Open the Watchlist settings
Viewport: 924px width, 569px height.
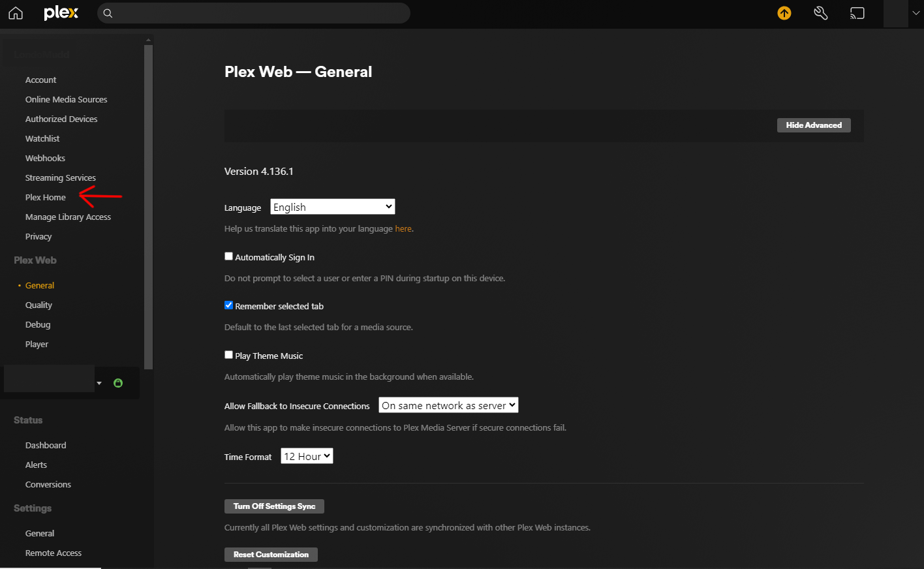(x=42, y=138)
